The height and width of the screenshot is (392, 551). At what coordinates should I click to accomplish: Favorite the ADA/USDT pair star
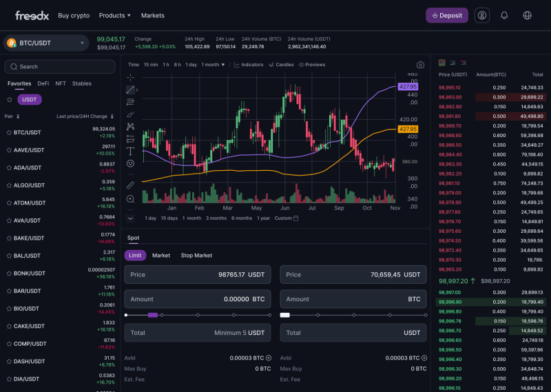(x=9, y=167)
